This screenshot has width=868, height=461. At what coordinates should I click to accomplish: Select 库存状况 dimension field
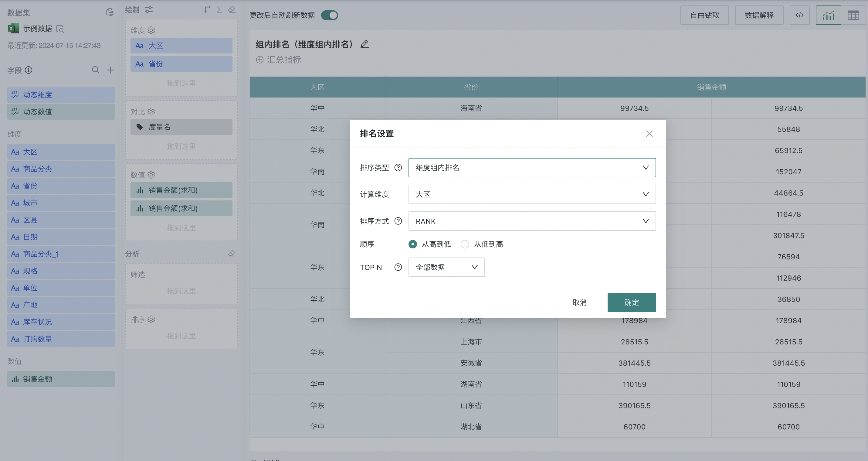pos(61,322)
